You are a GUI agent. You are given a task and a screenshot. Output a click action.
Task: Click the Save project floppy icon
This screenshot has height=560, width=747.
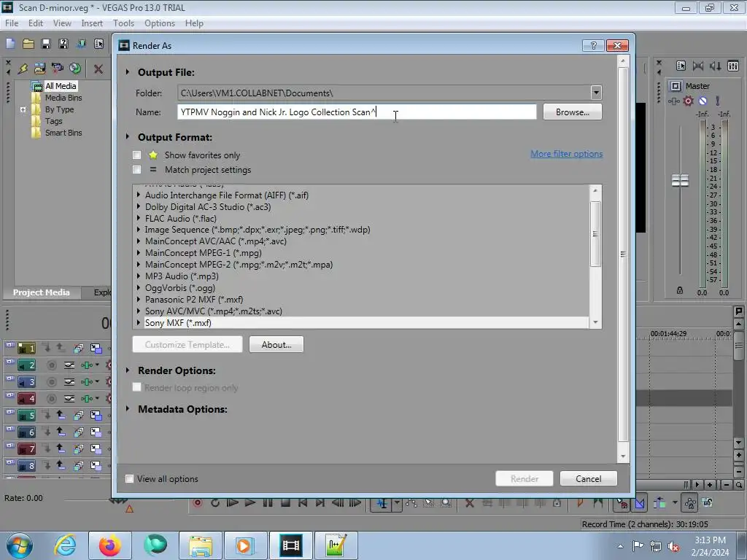click(x=46, y=44)
